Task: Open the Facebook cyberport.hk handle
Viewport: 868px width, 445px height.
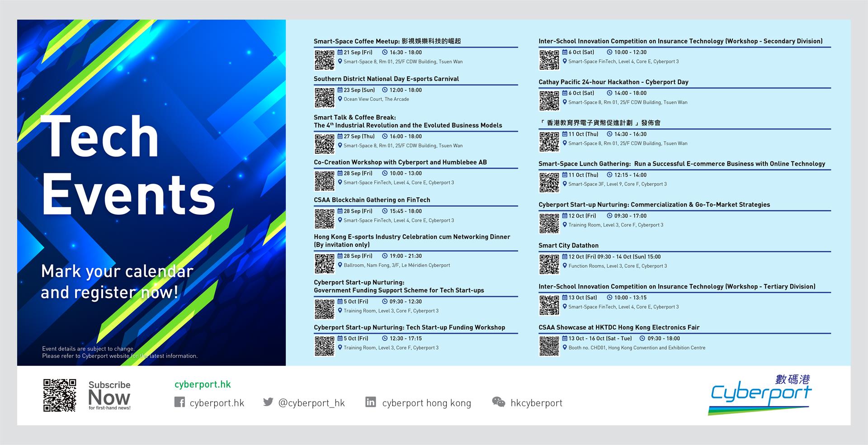Action: click(217, 403)
